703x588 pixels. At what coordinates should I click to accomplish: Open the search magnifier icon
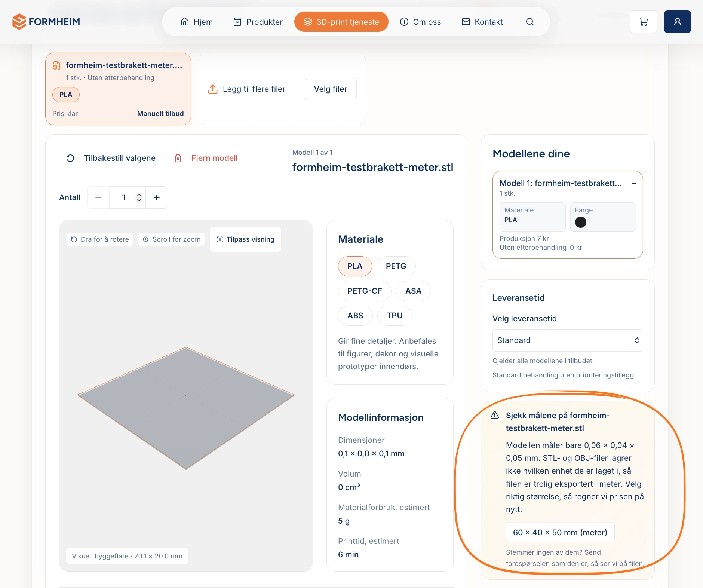[530, 22]
